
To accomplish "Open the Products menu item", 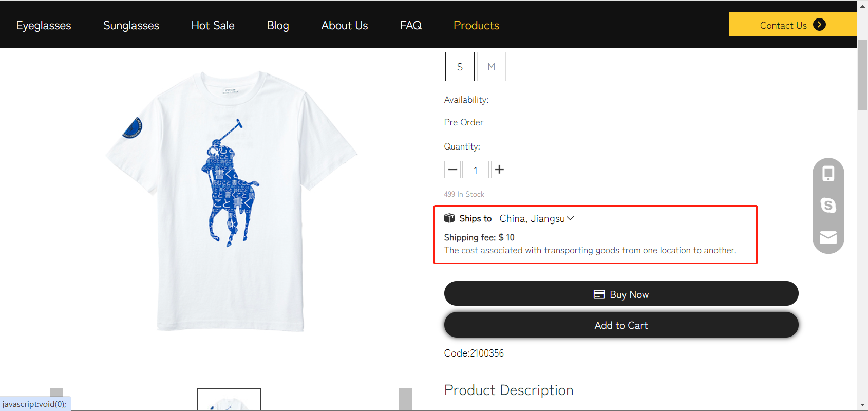I will [x=476, y=25].
